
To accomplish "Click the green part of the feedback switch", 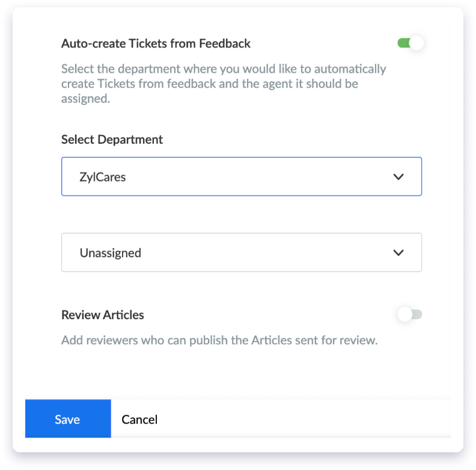I will point(404,43).
